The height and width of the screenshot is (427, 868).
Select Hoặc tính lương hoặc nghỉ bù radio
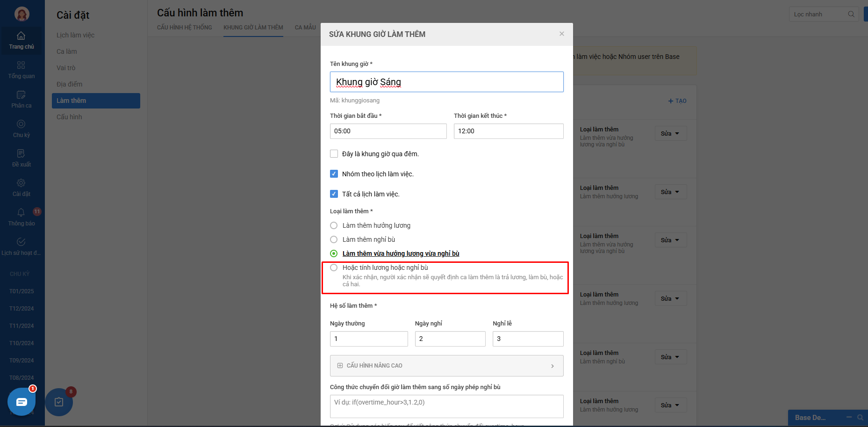[334, 268]
